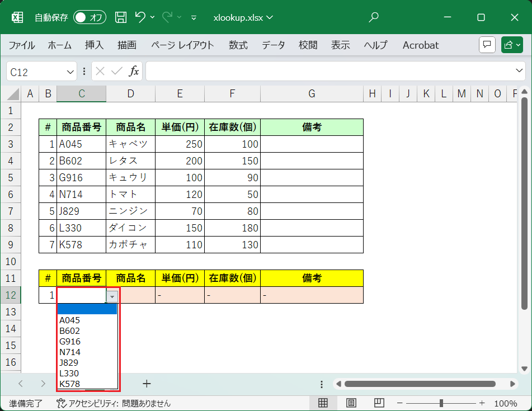This screenshot has height=411, width=532.
Task: Click the Insert Function fx icon
Action: (x=134, y=71)
